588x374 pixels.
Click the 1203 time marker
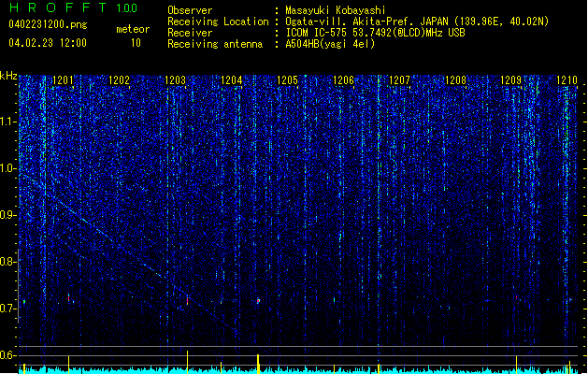pos(175,80)
